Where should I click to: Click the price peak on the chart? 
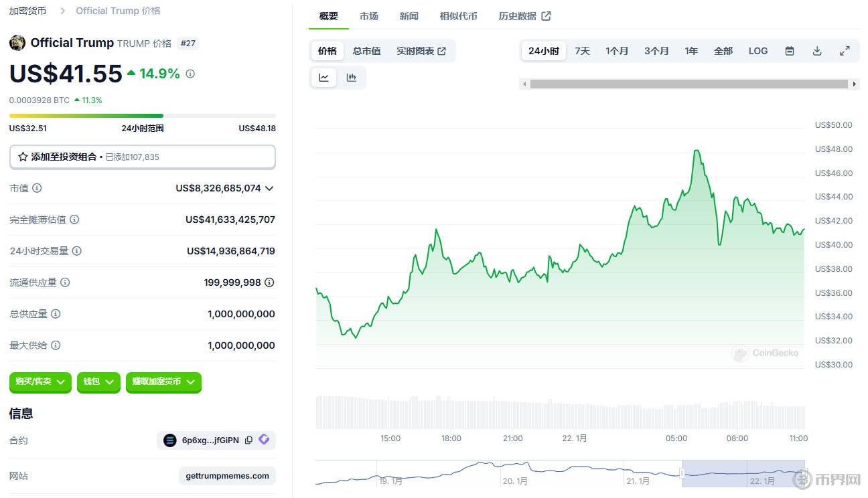click(697, 151)
